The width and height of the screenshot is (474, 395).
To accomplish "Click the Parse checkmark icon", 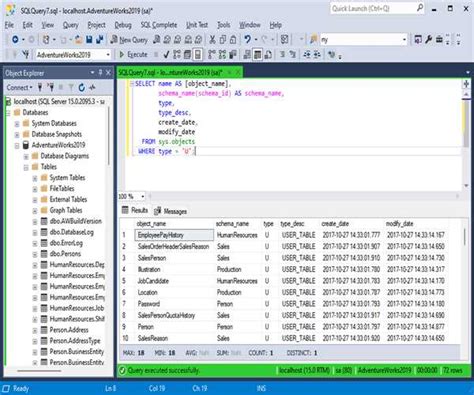I will pyautogui.click(x=166, y=55).
